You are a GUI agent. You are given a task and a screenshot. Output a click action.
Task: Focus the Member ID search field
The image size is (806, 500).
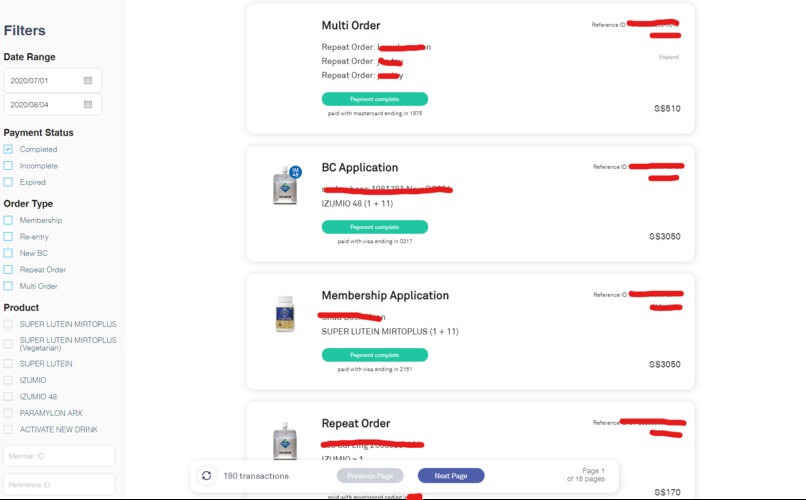pos(59,456)
